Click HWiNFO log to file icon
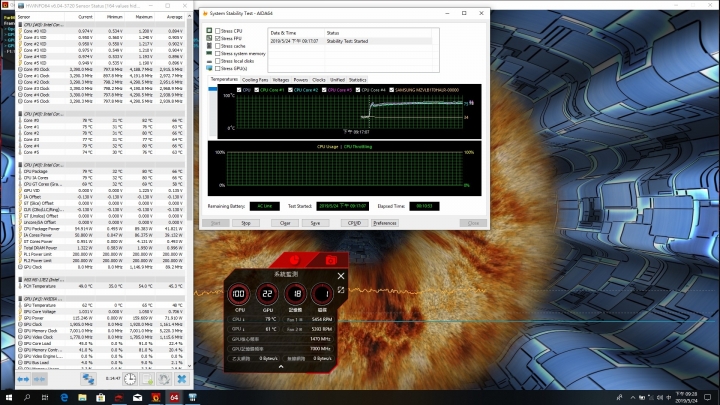720x405 pixels. 147,379
